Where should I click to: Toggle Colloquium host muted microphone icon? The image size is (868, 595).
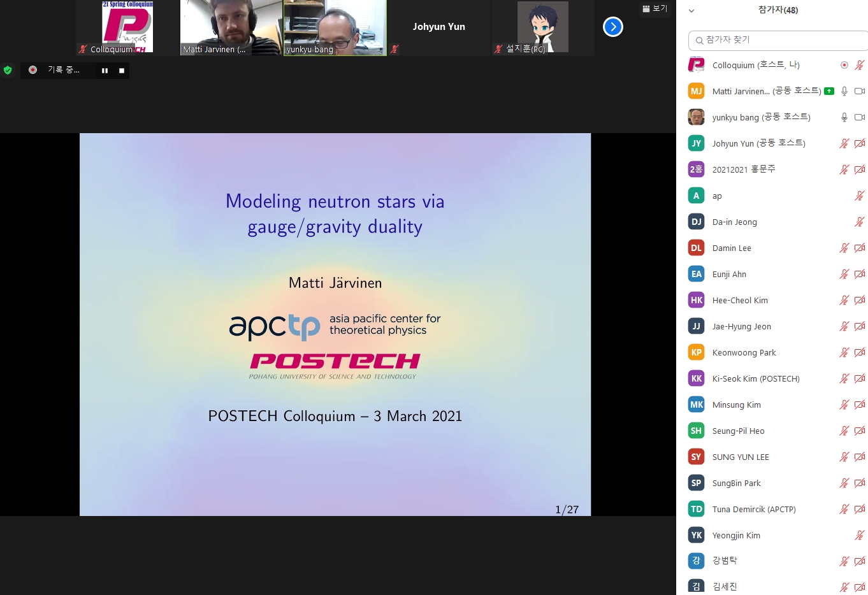tap(860, 65)
